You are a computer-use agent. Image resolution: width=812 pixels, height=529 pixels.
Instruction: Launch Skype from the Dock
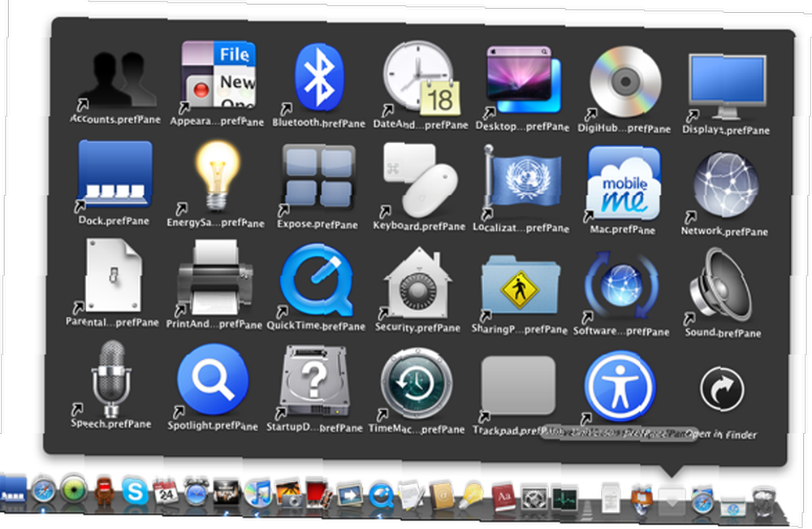pyautogui.click(x=135, y=491)
